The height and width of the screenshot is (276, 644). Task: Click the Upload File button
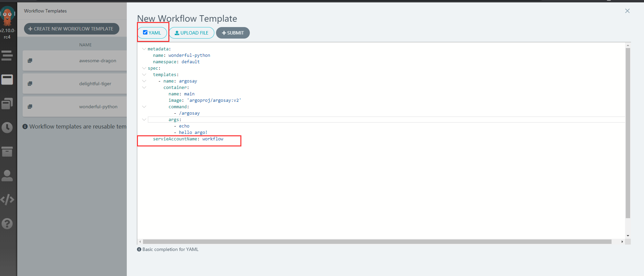(x=191, y=33)
